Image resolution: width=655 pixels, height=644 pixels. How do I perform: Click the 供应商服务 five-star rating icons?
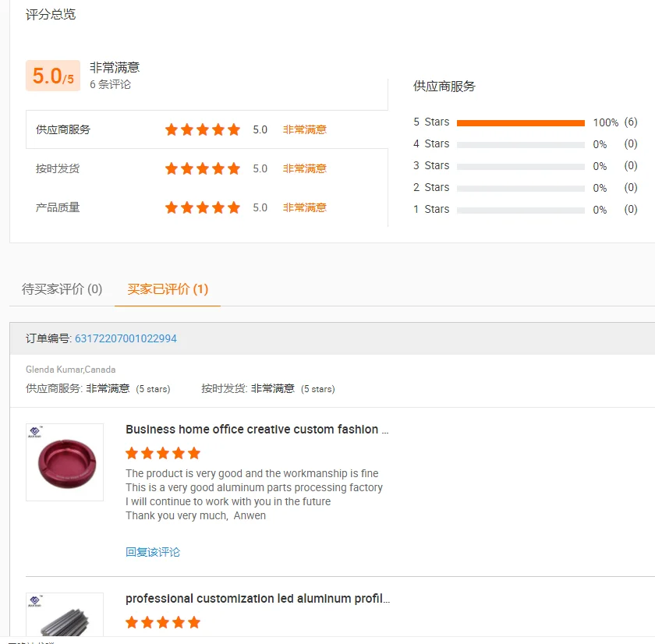pyautogui.click(x=202, y=129)
